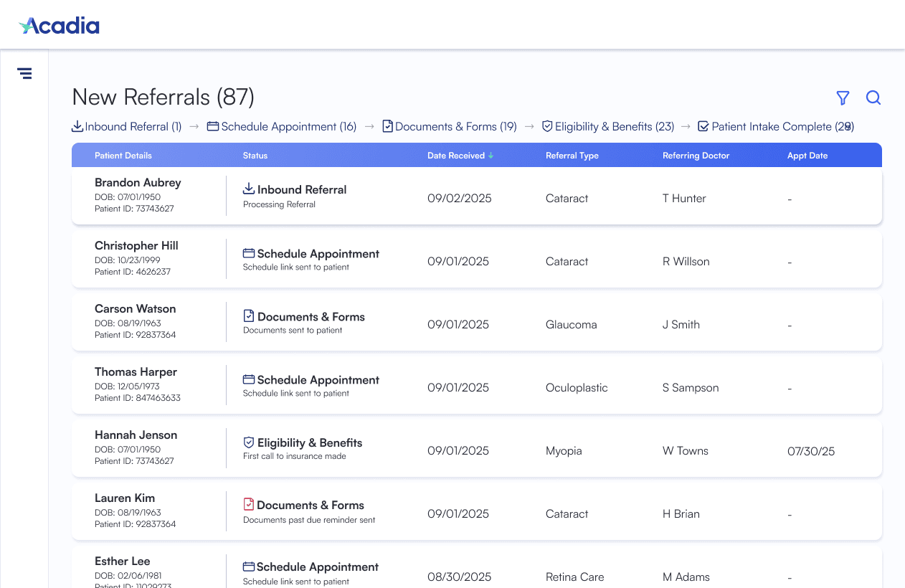Viewport: 905px width, 588px height.
Task: Click Christopher Hill's schedule calendar icon
Action: click(x=249, y=253)
